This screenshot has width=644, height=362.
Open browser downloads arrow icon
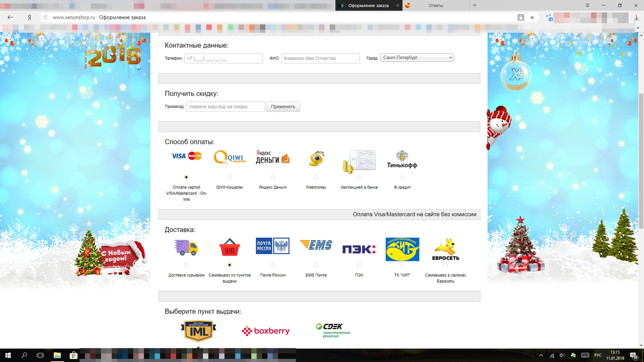pyautogui.click(x=637, y=17)
